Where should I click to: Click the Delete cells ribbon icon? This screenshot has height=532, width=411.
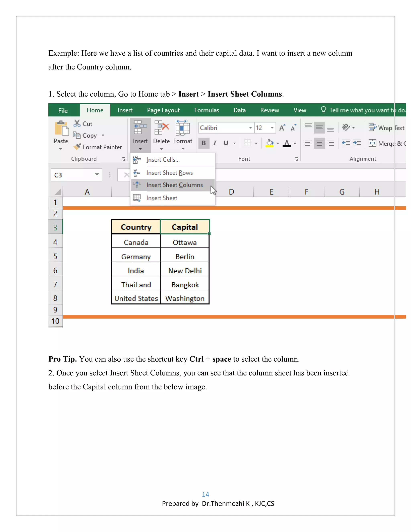click(162, 127)
